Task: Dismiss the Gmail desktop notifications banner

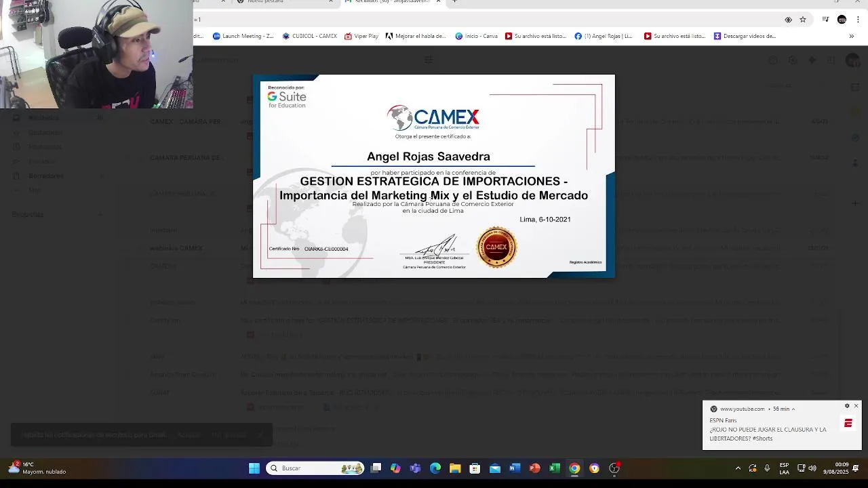Action: tap(260, 434)
